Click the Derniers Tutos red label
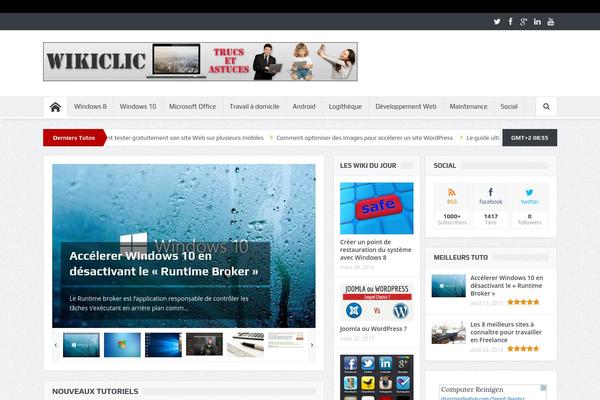This screenshot has height=400, width=600. [74, 137]
